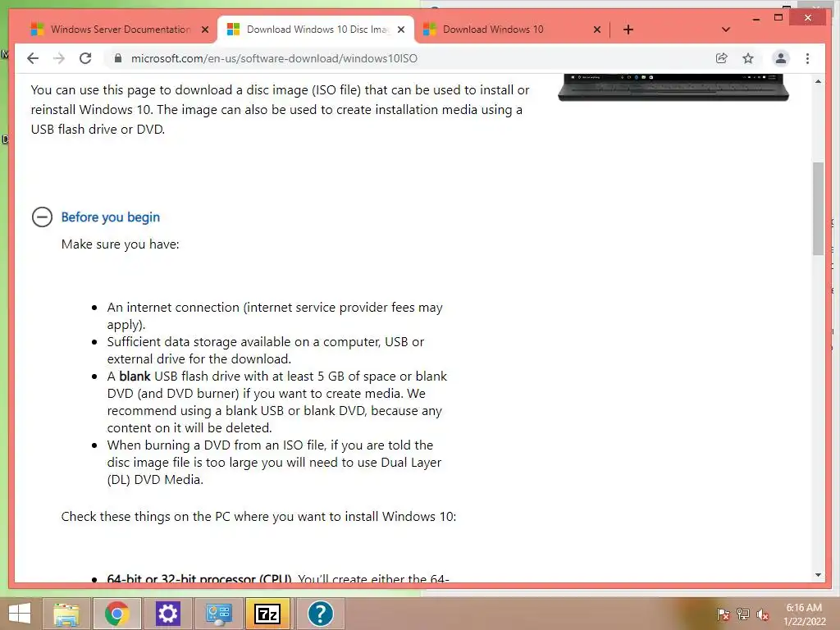
Task: Open Chrome's three-dot menu
Action: [x=807, y=58]
